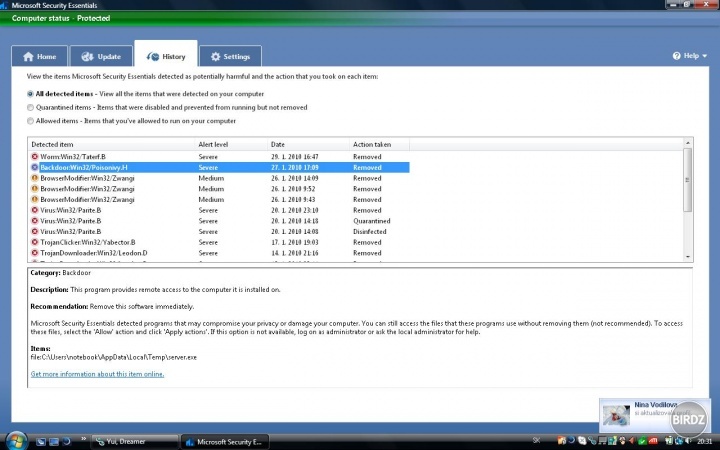The image size is (720, 450).
Task: Open the Settings tab
Action: tap(230, 56)
